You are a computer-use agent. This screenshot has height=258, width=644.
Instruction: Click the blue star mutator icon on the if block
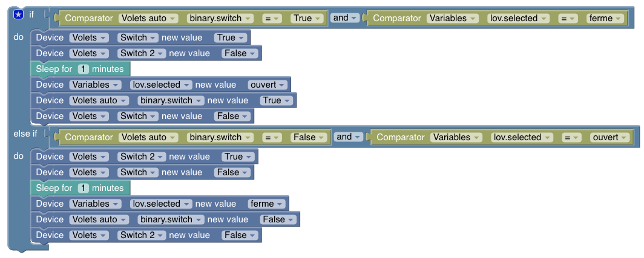click(19, 15)
